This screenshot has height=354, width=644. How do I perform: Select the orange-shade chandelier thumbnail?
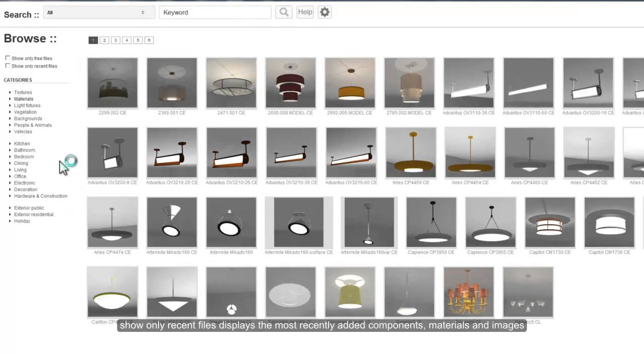coord(469,292)
